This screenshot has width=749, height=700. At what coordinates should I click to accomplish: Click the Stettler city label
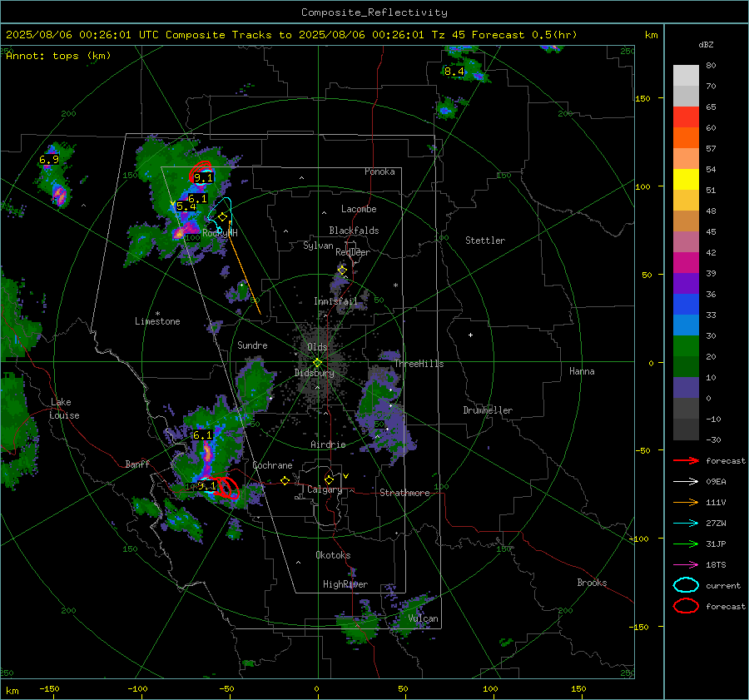tap(485, 241)
